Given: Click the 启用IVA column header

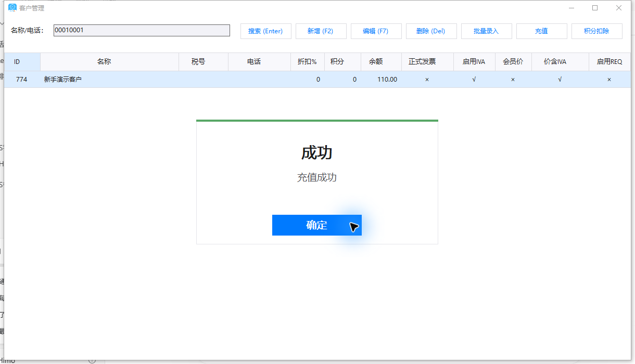Looking at the screenshot, I should coord(474,62).
